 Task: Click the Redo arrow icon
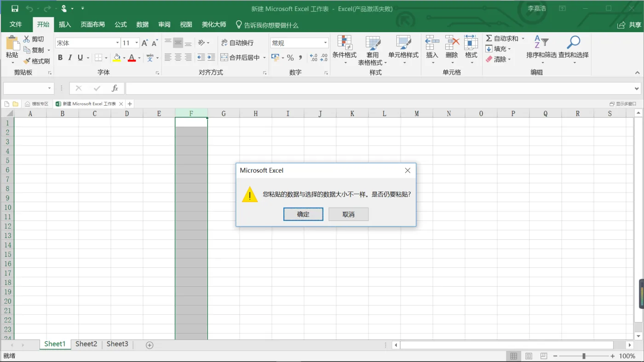pos(47,9)
